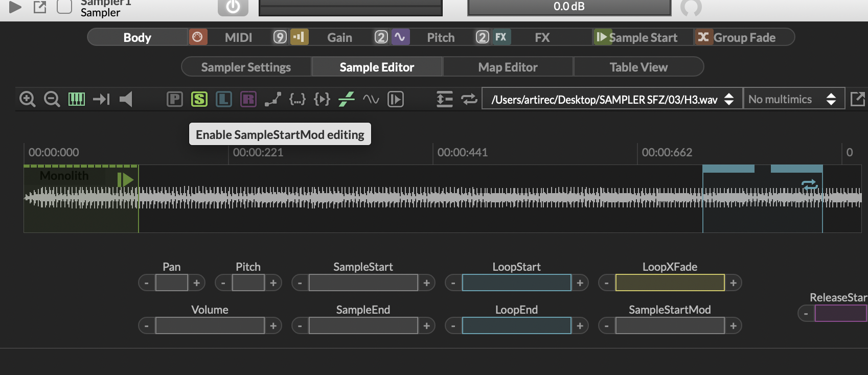Screen dimensions: 868x375
Task: Toggle the loop arrows button in toolbar
Action: coord(469,99)
